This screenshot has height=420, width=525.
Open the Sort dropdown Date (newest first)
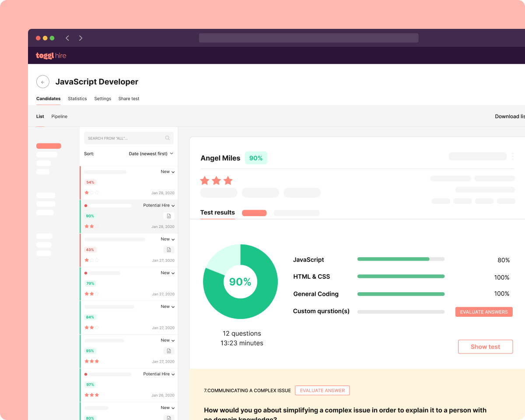coord(151,154)
